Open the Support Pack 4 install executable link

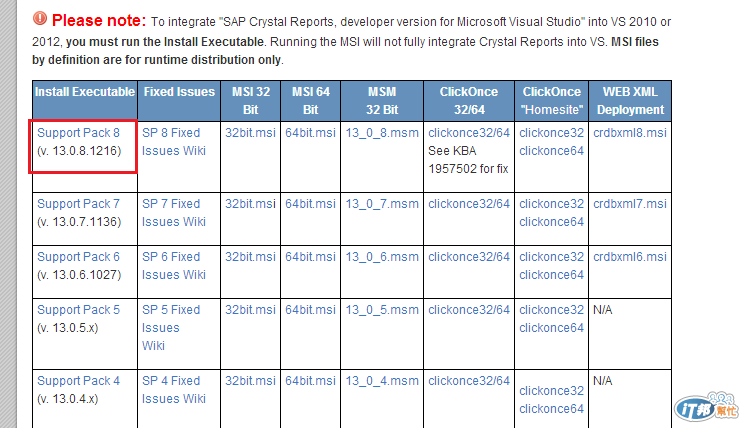[78, 381]
